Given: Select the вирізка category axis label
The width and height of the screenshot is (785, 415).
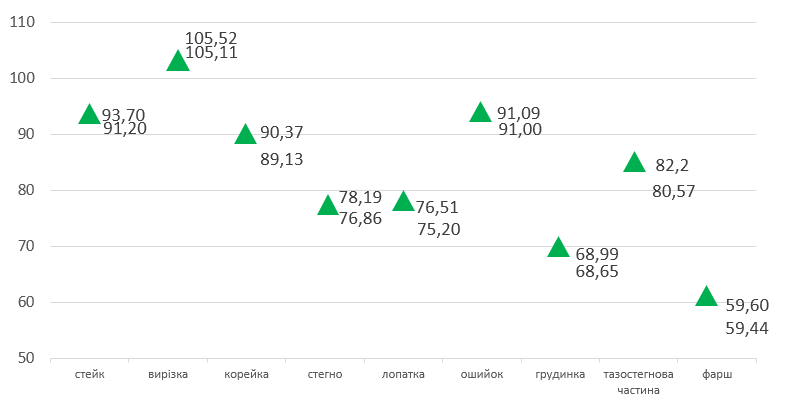Looking at the screenshot, I should [x=168, y=375].
